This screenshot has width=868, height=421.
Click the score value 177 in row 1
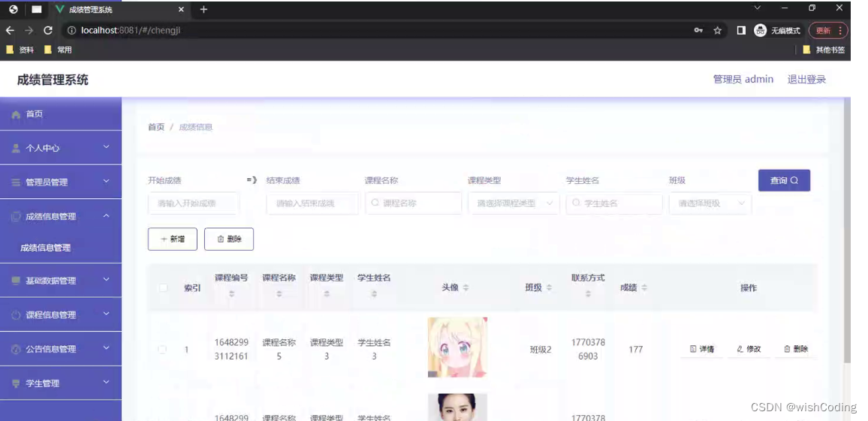pyautogui.click(x=635, y=350)
